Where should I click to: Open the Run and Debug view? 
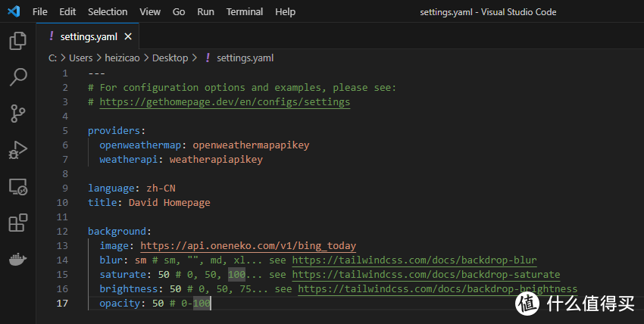17,150
